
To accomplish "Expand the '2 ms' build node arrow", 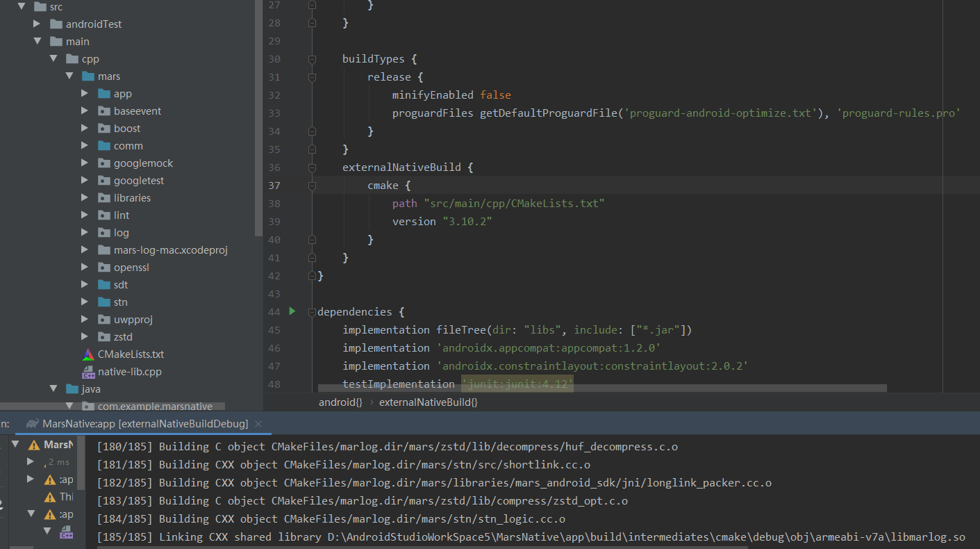I will [31, 461].
